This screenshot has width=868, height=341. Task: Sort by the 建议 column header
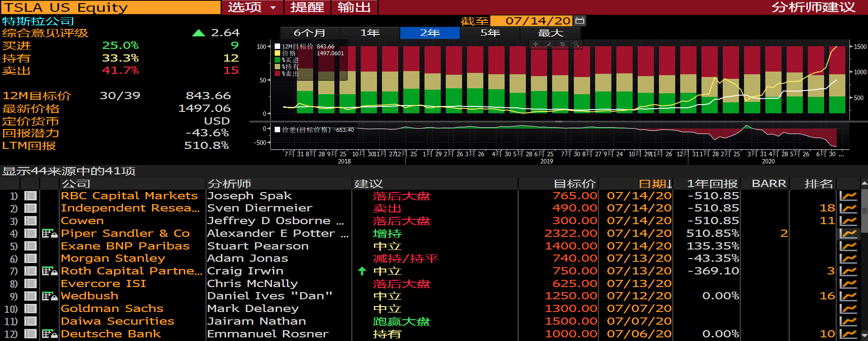(x=368, y=183)
